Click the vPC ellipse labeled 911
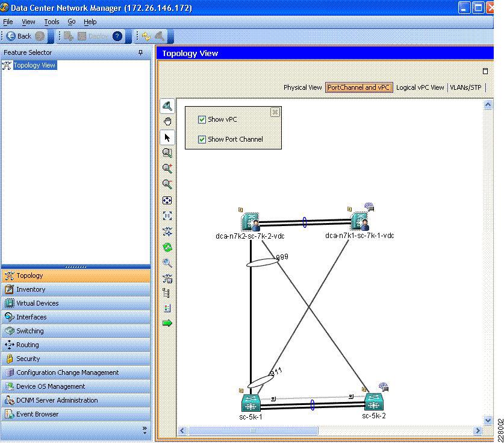Image resolution: width=504 pixels, height=443 pixels. 261,382
